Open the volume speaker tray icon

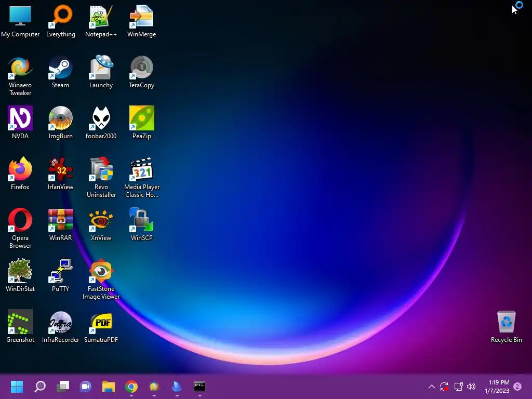coord(471,387)
